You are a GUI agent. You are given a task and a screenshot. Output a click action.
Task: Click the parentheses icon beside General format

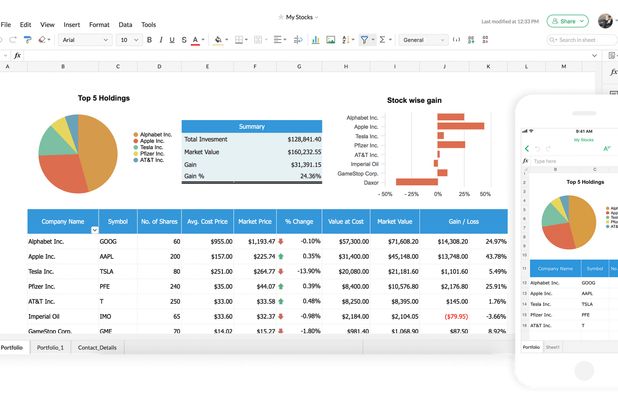tap(456, 40)
